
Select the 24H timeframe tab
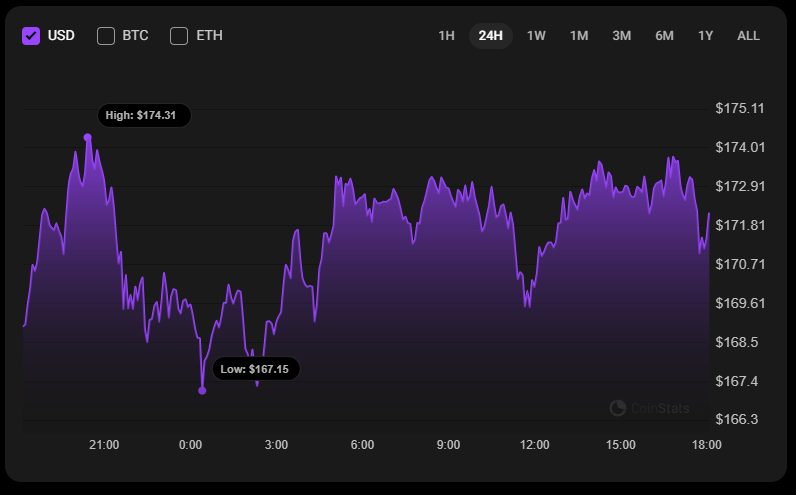490,36
